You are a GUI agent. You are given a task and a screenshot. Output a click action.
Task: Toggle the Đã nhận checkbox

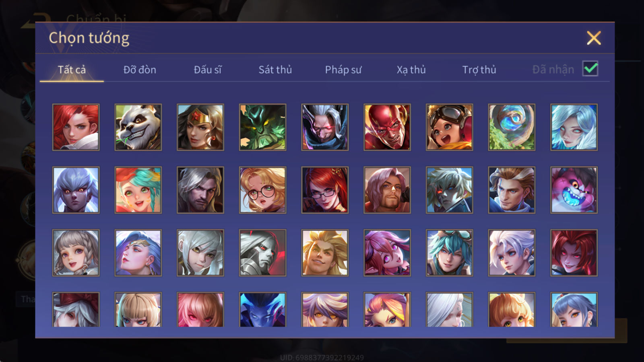[x=590, y=69]
